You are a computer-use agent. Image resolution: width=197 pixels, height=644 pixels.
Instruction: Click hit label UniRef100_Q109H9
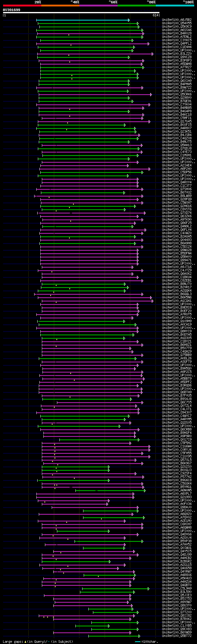click(x=177, y=321)
